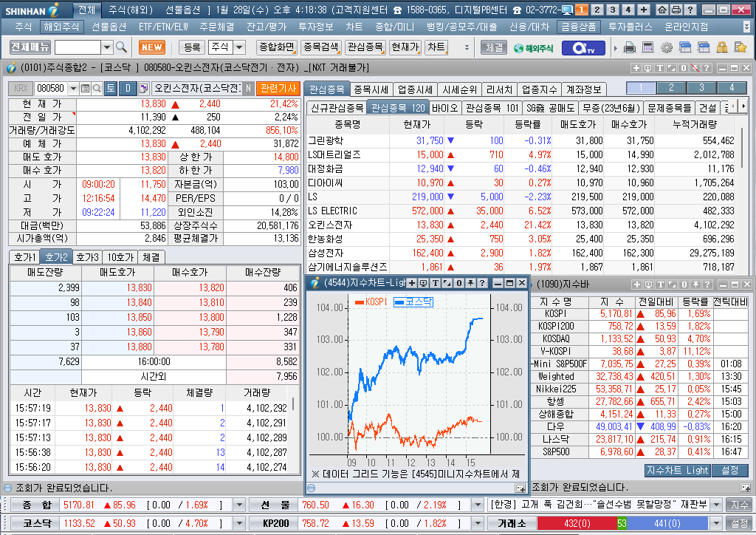Viewport: 756px width, 535px height.
Task: Click the tile windows toolbar icon
Action: coord(704,47)
